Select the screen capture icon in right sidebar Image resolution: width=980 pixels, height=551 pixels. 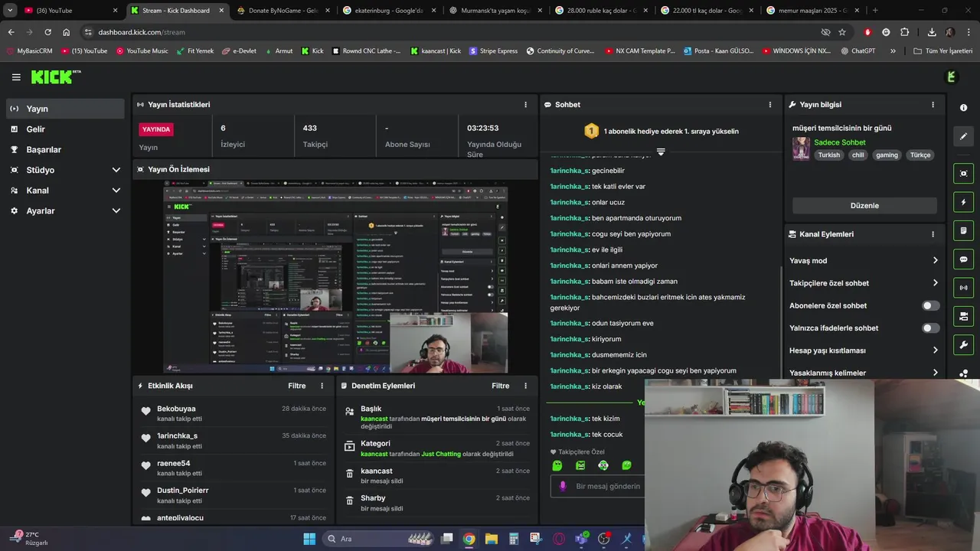(x=964, y=174)
